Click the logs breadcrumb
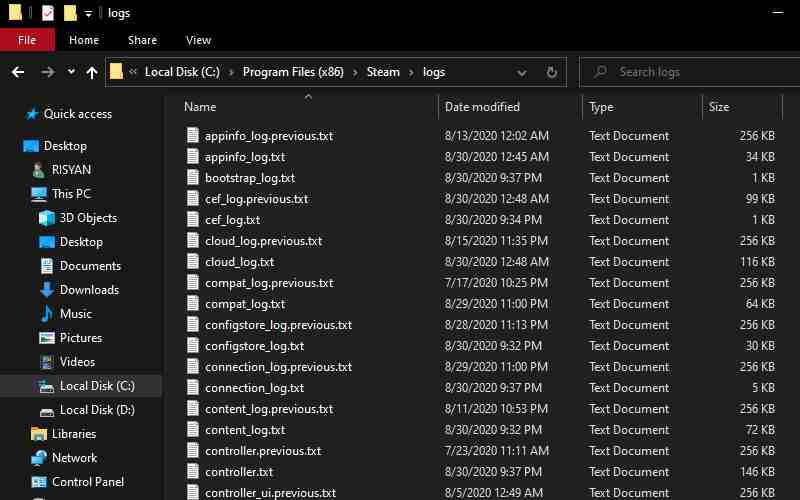The width and height of the screenshot is (800, 500). [x=434, y=72]
